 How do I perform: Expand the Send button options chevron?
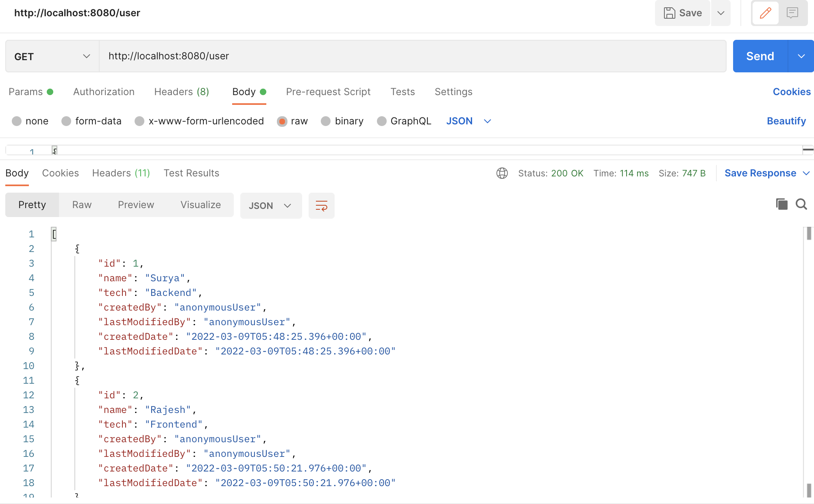pyautogui.click(x=801, y=56)
